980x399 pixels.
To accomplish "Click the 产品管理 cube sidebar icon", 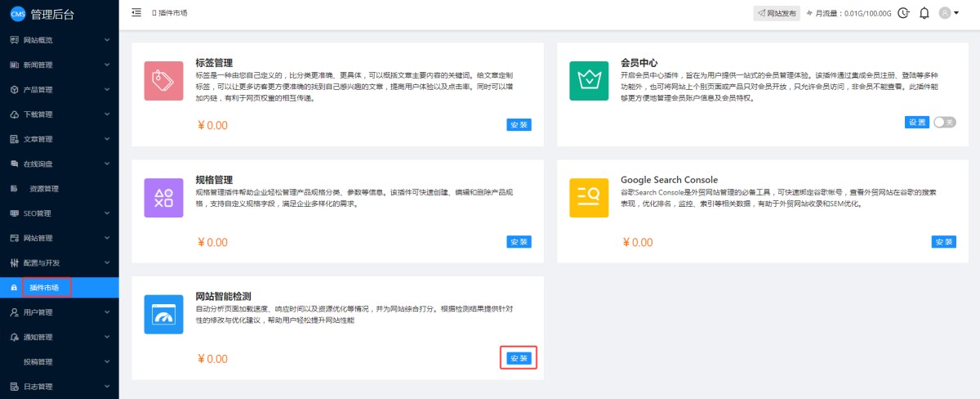I will point(14,89).
